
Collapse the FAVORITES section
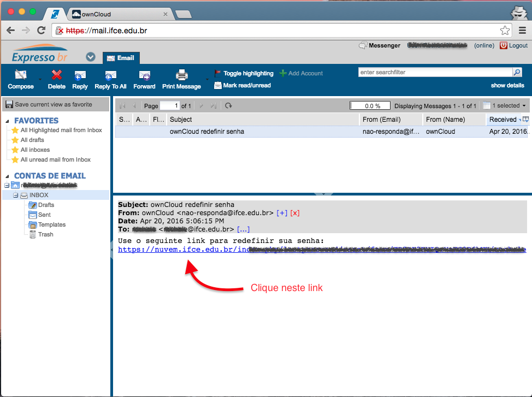point(7,121)
